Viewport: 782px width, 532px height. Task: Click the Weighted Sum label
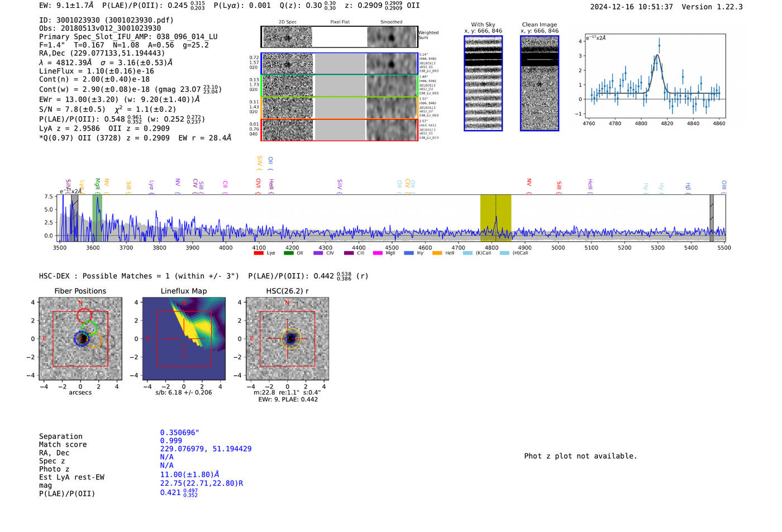tap(428, 35)
